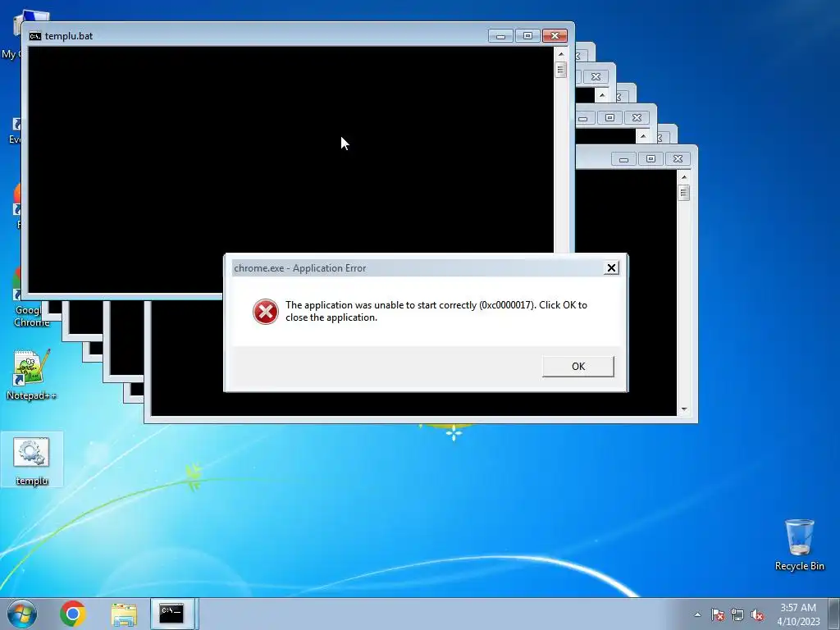This screenshot has height=630, width=840.
Task: Click the red error icon in dialog
Action: (x=266, y=312)
